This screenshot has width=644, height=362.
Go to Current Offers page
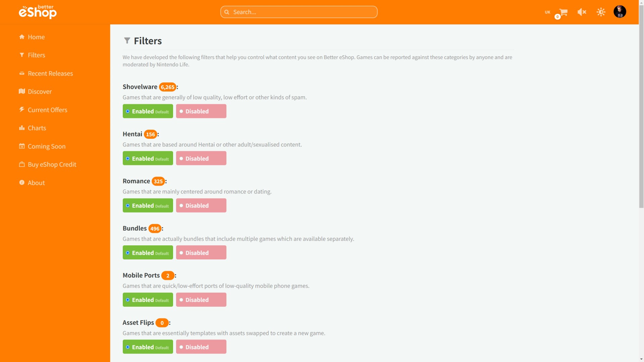pos(47,110)
